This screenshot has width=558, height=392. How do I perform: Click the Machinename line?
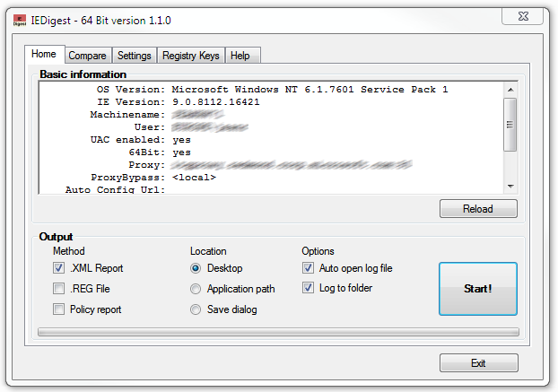[157, 115]
